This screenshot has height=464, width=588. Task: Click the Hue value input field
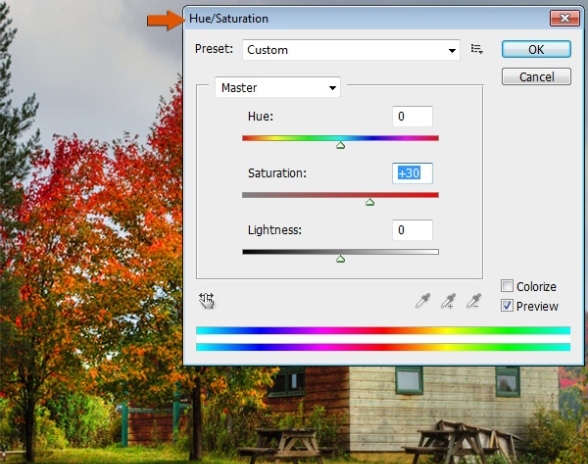(412, 116)
